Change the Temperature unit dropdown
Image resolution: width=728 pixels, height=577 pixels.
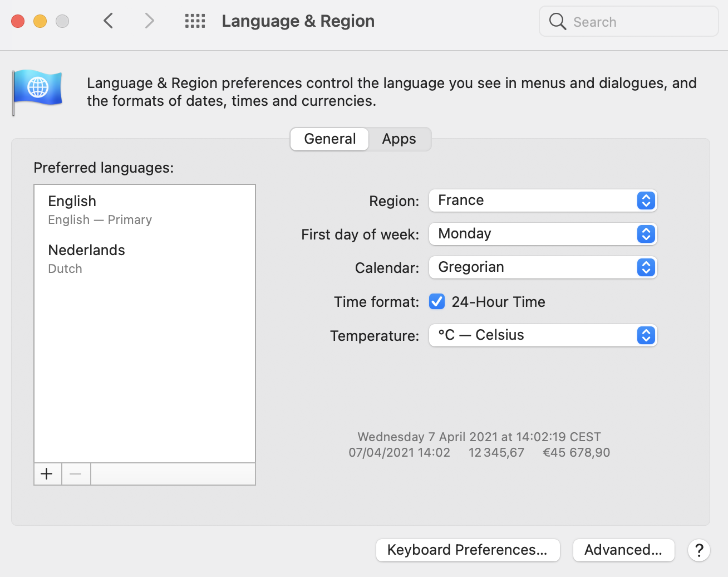click(x=543, y=335)
